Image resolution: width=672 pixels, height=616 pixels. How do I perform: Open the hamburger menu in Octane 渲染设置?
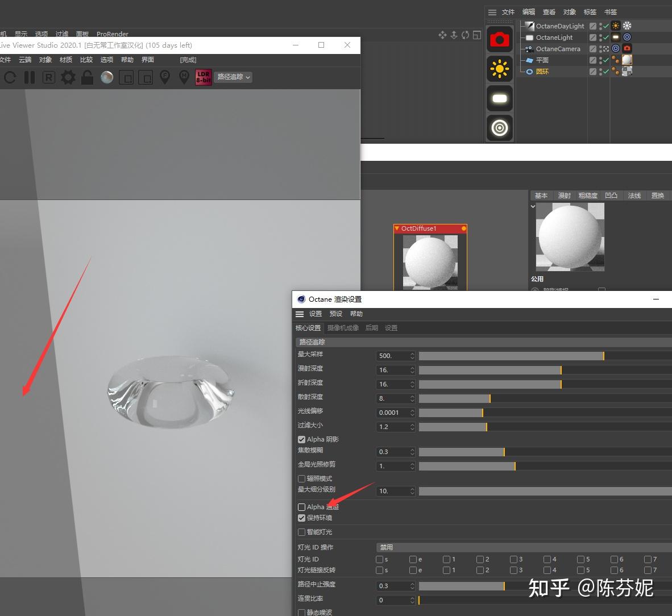pos(300,313)
